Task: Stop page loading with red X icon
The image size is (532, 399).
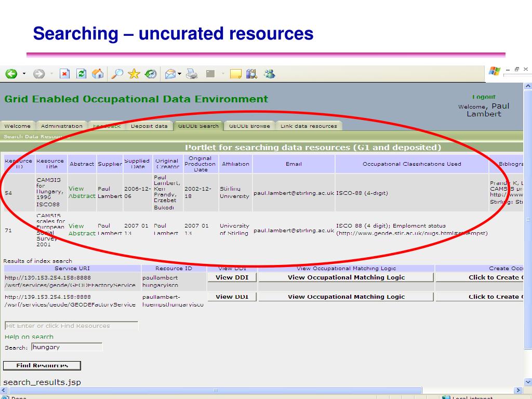Action: pyautogui.click(x=64, y=74)
